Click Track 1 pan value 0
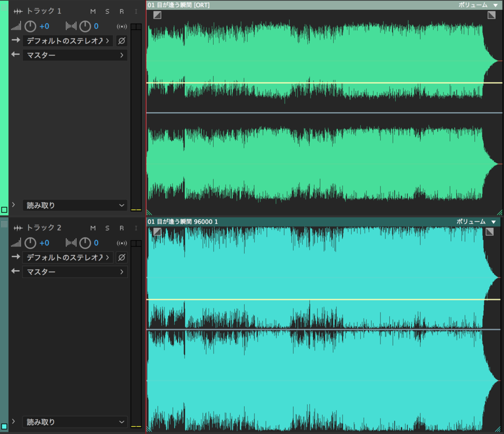This screenshot has width=504, height=434. point(96,27)
